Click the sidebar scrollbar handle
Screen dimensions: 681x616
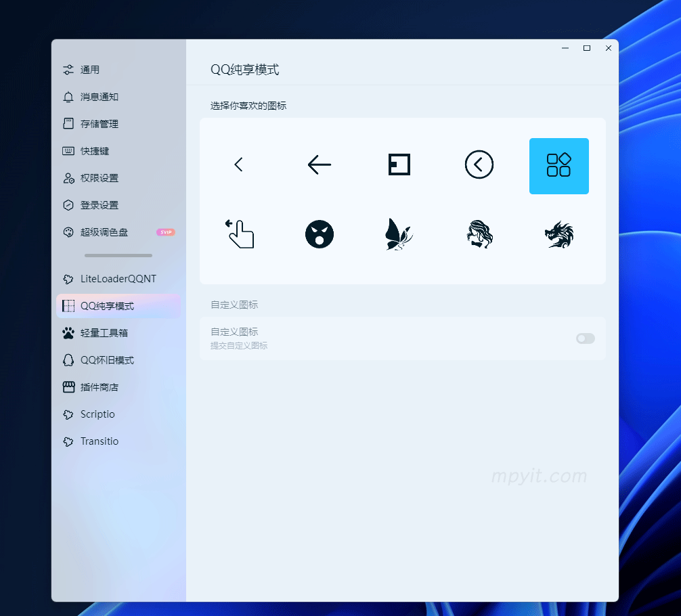[x=118, y=255]
